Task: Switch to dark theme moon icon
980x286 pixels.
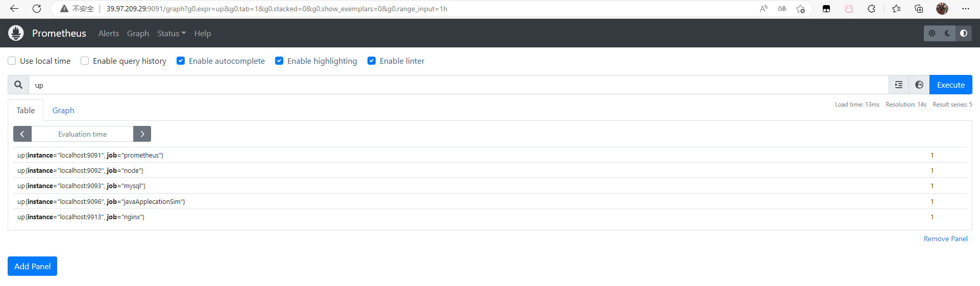Action: click(948, 33)
